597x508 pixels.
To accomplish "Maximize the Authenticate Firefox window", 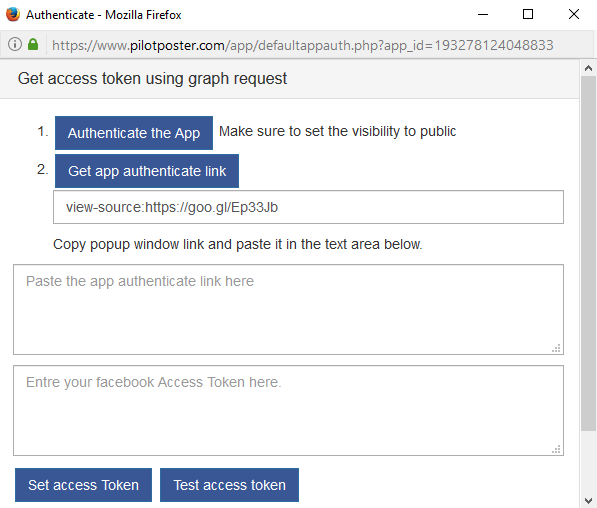I will [528, 14].
